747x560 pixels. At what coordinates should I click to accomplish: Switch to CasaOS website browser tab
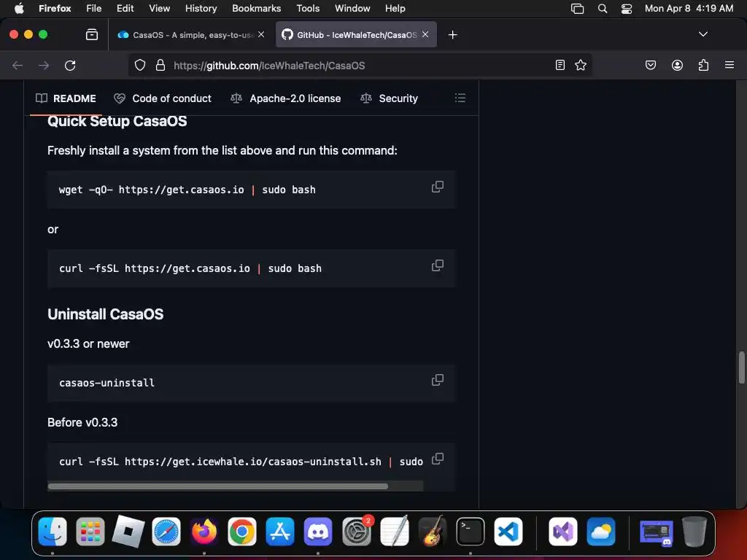191,35
